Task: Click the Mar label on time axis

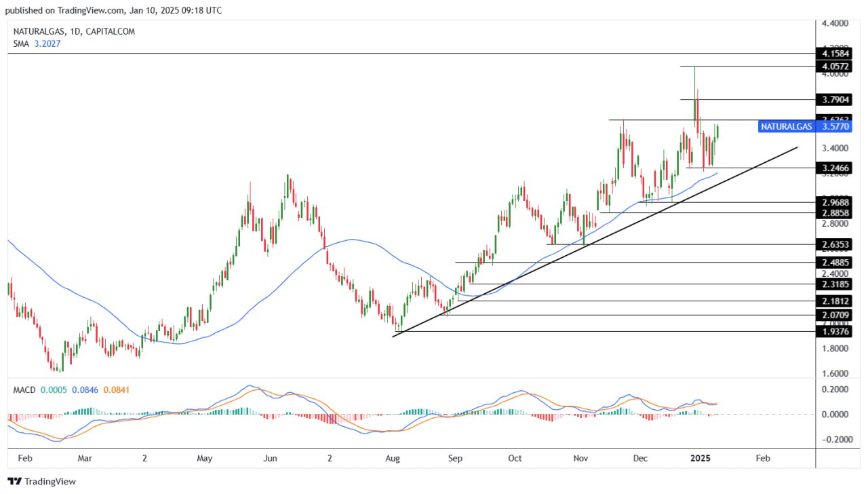Action: [x=84, y=459]
